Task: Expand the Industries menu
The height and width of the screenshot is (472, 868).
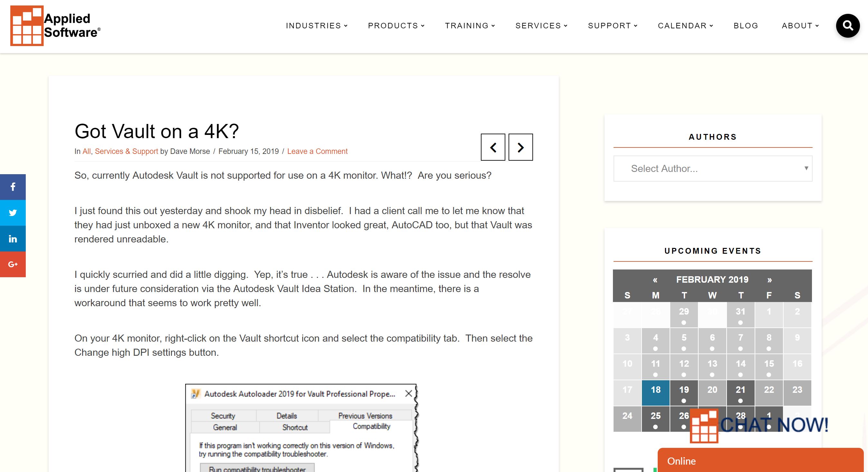Action: click(316, 26)
